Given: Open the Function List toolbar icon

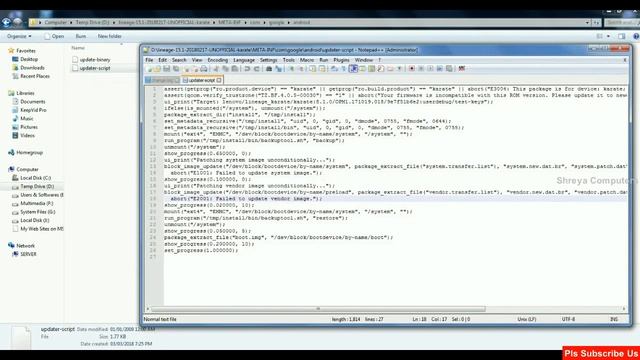Looking at the screenshot, I should pos(380,69).
